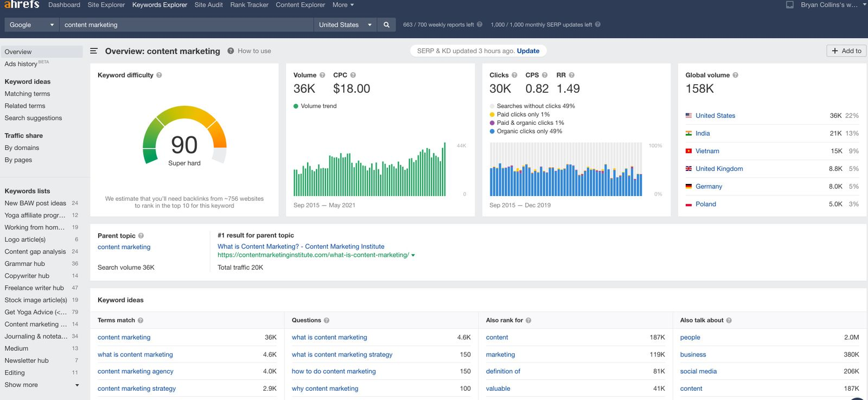Open the United States country dropdown

(345, 25)
